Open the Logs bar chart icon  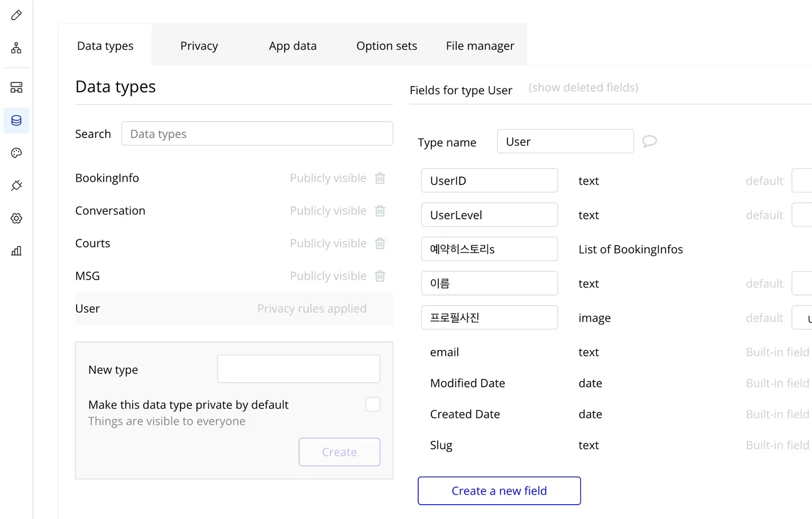click(x=16, y=251)
